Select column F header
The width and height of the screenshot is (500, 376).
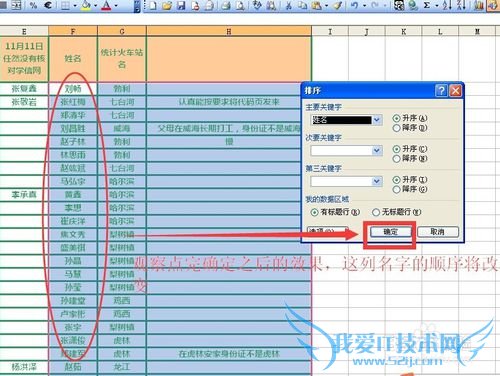pyautogui.click(x=73, y=32)
